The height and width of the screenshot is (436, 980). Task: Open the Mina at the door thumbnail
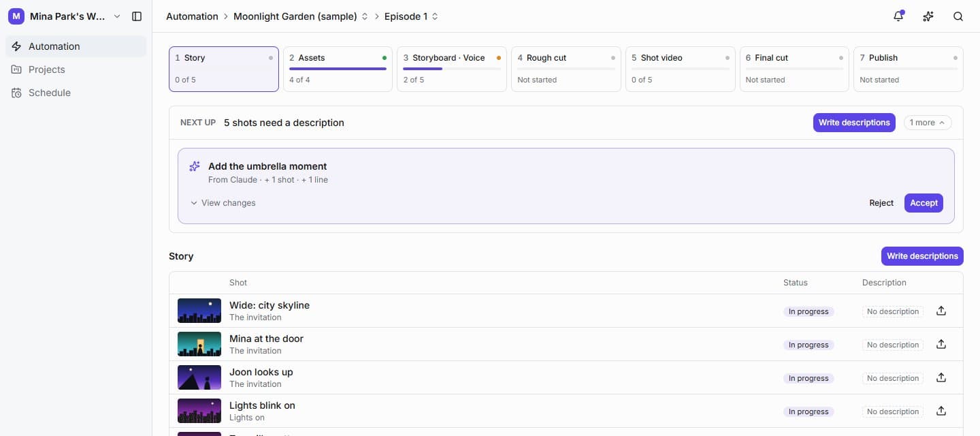(x=199, y=344)
